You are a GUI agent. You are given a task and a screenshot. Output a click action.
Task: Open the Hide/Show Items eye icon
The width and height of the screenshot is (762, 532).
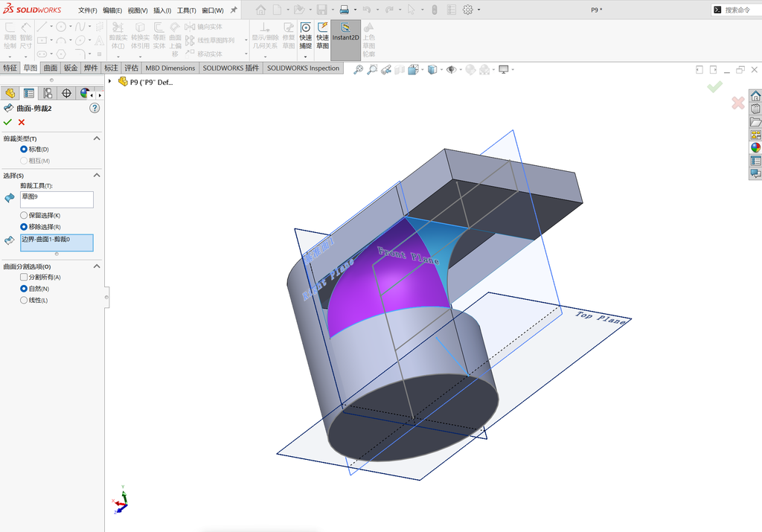(x=451, y=69)
